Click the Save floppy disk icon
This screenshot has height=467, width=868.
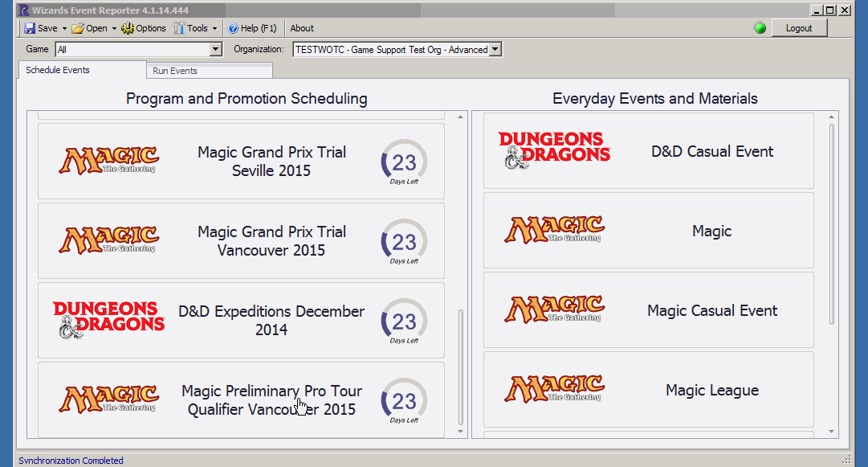(x=30, y=28)
